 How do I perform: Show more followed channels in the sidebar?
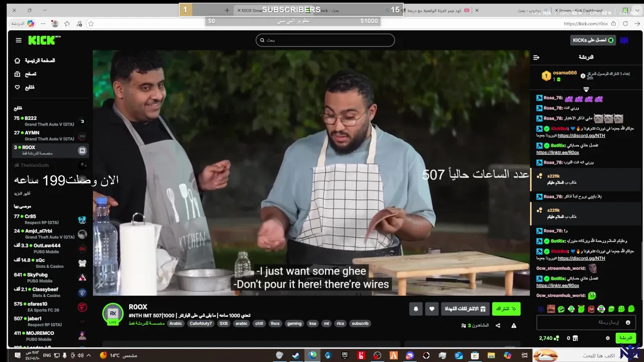point(22,194)
